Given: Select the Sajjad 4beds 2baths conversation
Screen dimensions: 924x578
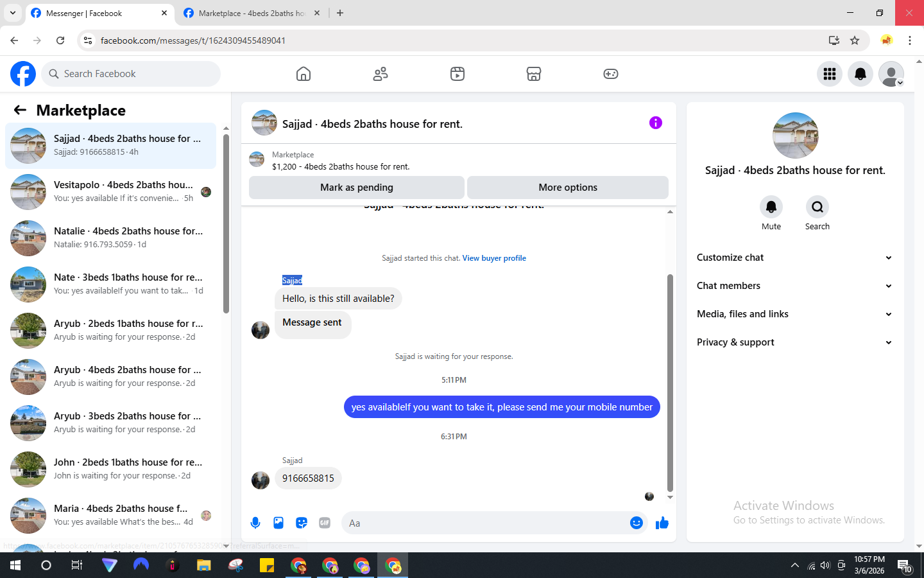Looking at the screenshot, I should [x=110, y=145].
